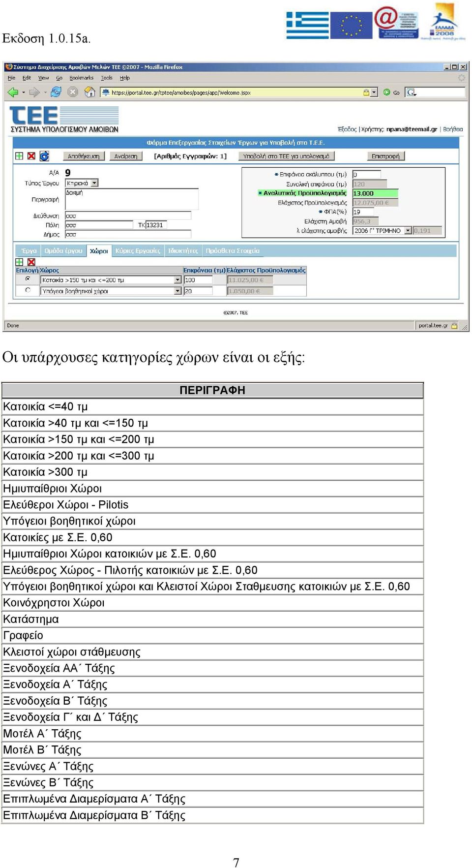Click the Αποθήκευση button
The height and width of the screenshot is (868, 472).
click(83, 156)
